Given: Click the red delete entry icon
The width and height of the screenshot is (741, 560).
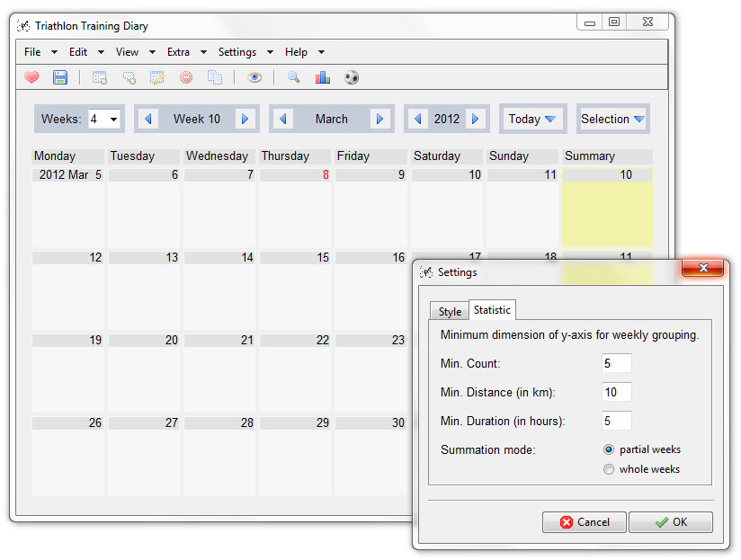Looking at the screenshot, I should pyautogui.click(x=186, y=77).
